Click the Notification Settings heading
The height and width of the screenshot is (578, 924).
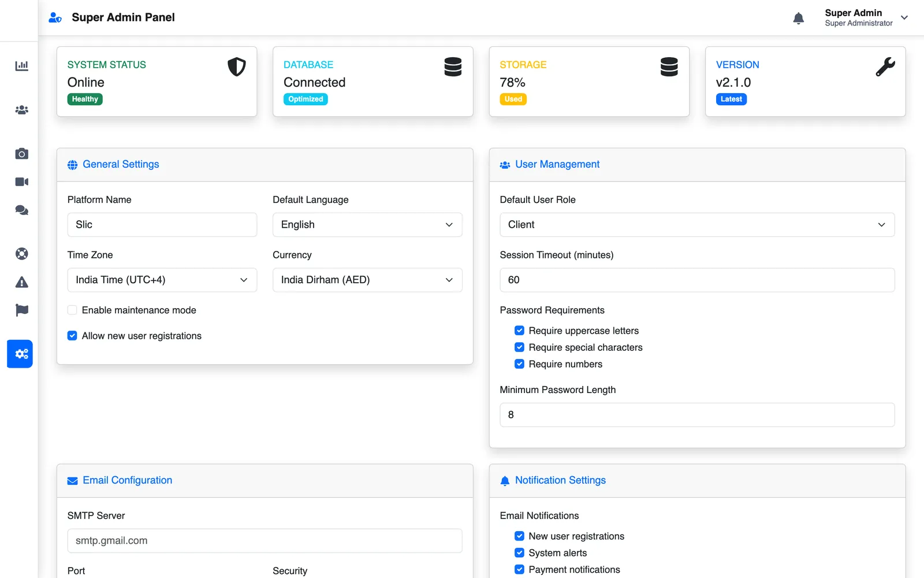560,481
